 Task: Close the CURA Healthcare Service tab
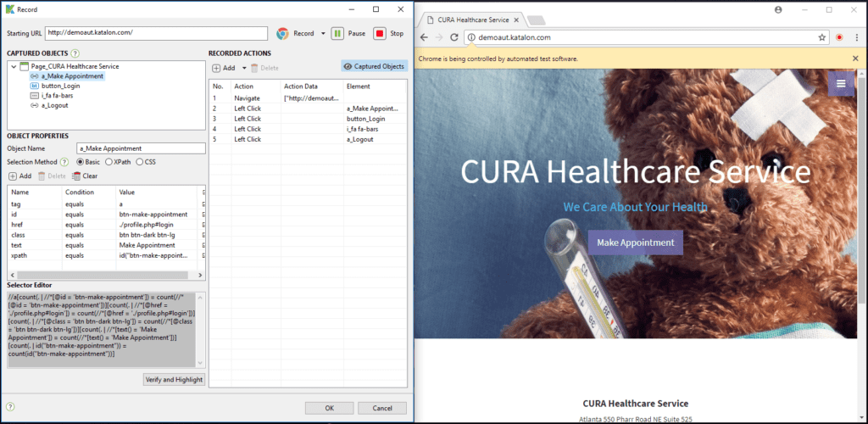516,20
